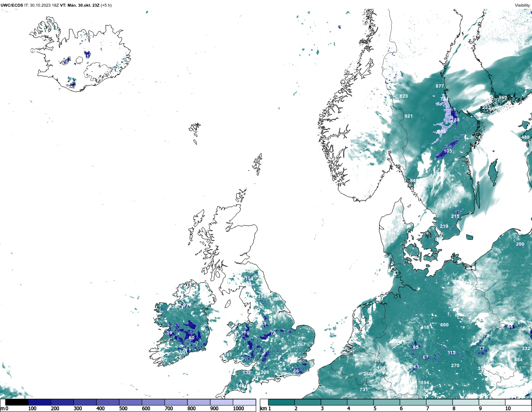Click the '500' metre legend label
The image size is (532, 412).
click(x=123, y=409)
